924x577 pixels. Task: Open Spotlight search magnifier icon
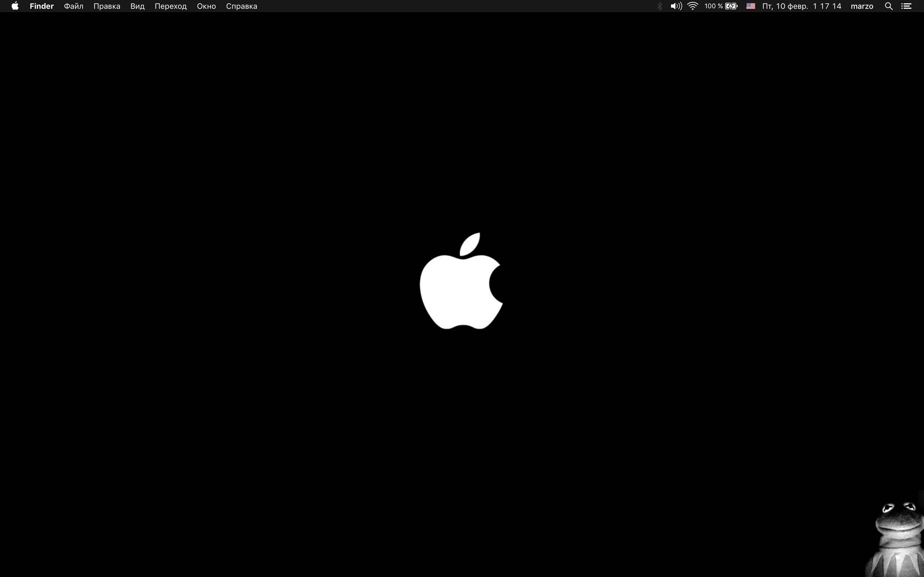tap(889, 6)
